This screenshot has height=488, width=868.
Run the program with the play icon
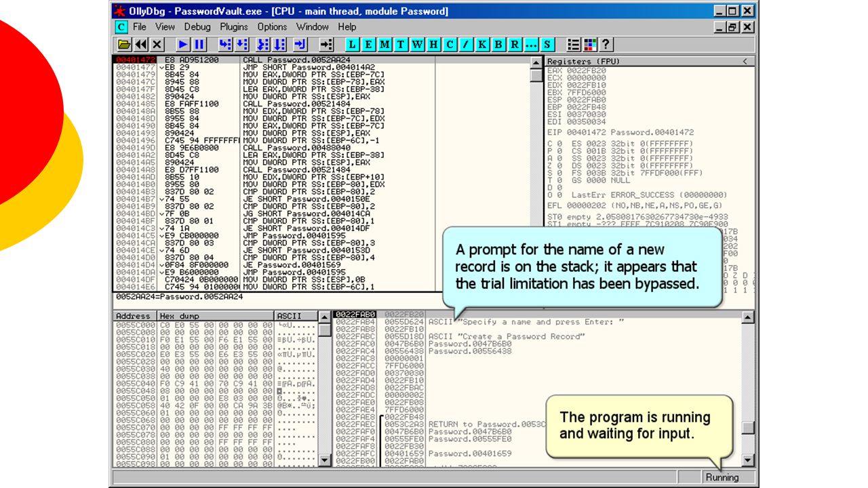(183, 45)
